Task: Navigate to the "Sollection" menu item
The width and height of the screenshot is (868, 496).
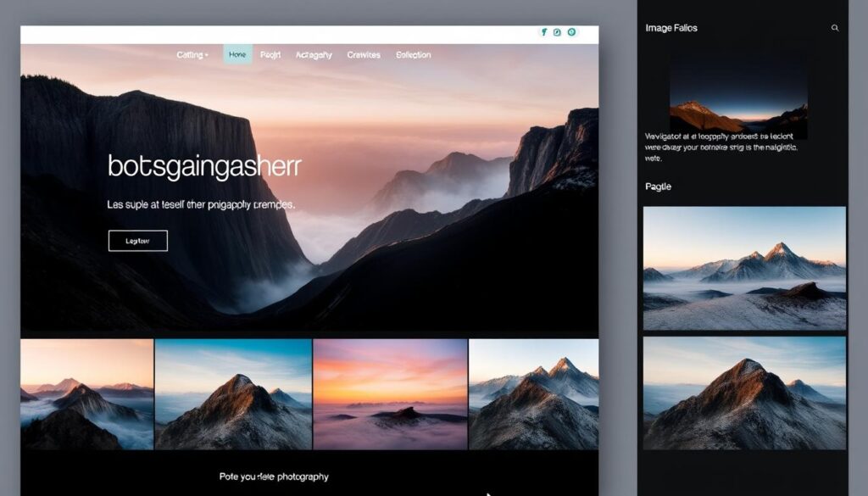Action: point(414,55)
